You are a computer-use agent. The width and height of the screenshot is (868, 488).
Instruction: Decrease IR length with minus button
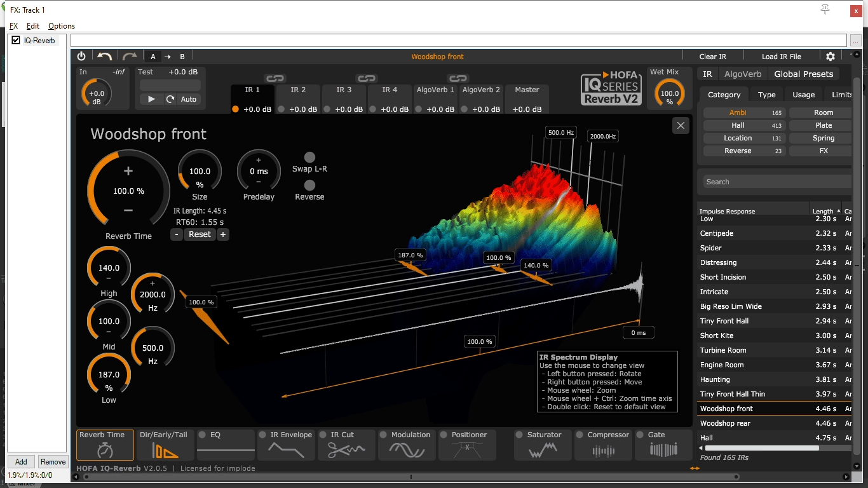177,234
